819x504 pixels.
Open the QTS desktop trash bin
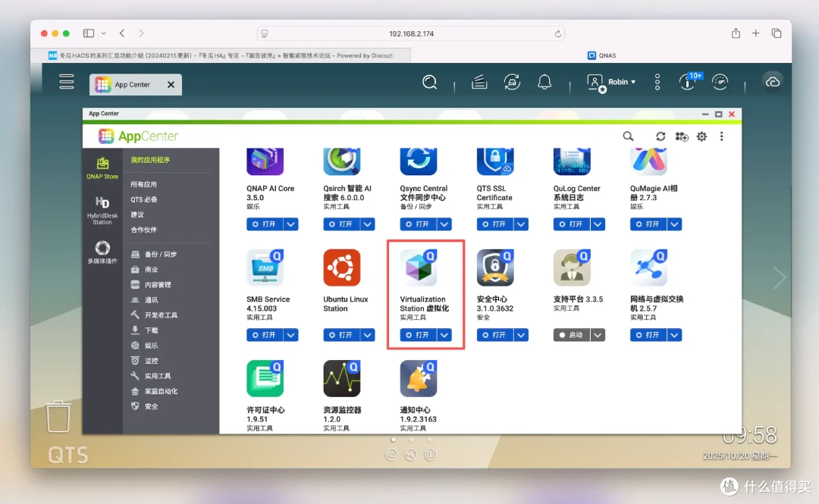[58, 417]
